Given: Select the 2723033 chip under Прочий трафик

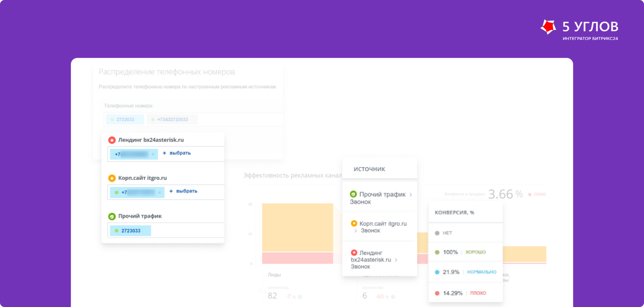Looking at the screenshot, I should pyautogui.click(x=130, y=231).
